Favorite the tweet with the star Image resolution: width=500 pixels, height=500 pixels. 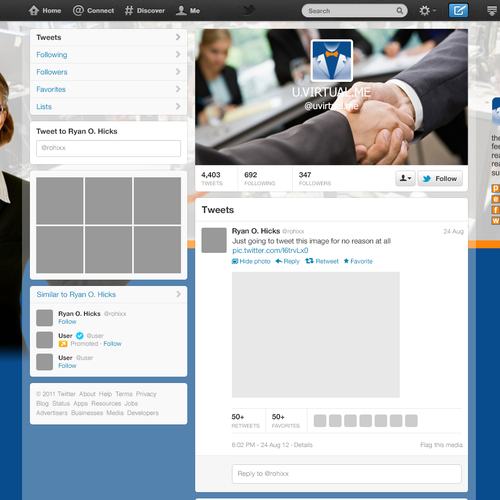point(358,261)
